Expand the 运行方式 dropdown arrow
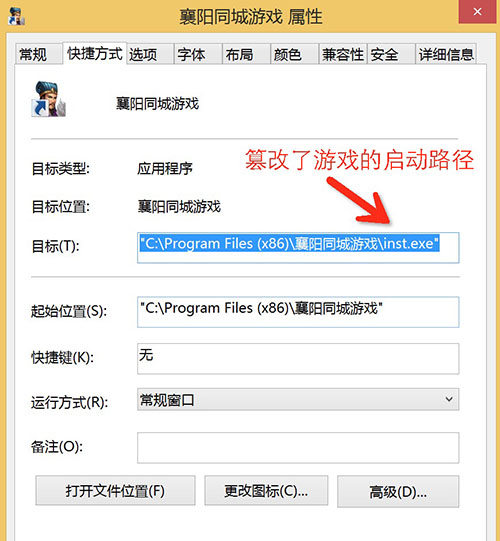The width and height of the screenshot is (500, 541). (449, 399)
